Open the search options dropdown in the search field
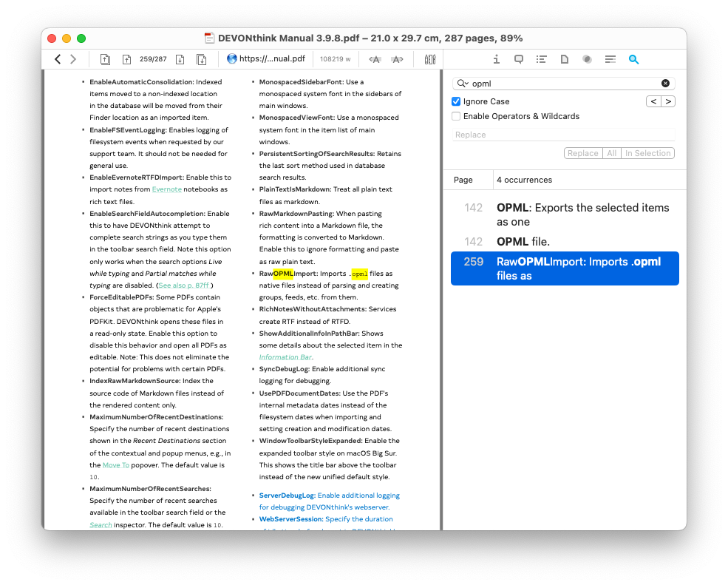The height and width of the screenshot is (585, 728). (x=463, y=84)
